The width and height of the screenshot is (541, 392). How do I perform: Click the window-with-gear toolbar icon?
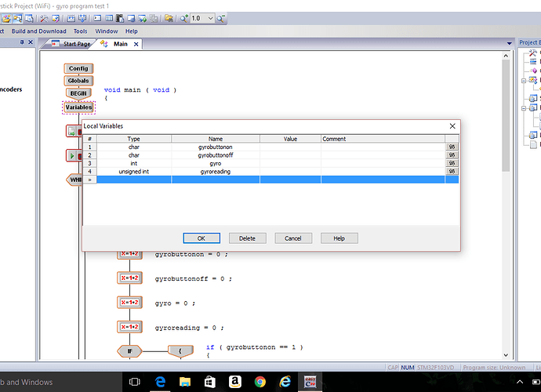[131, 18]
